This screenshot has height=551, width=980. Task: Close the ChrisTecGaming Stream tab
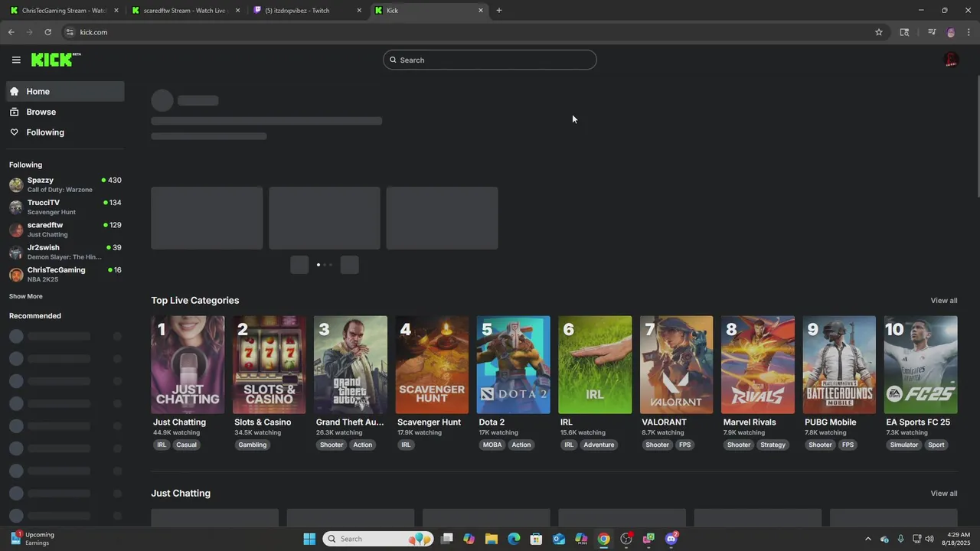click(116, 11)
